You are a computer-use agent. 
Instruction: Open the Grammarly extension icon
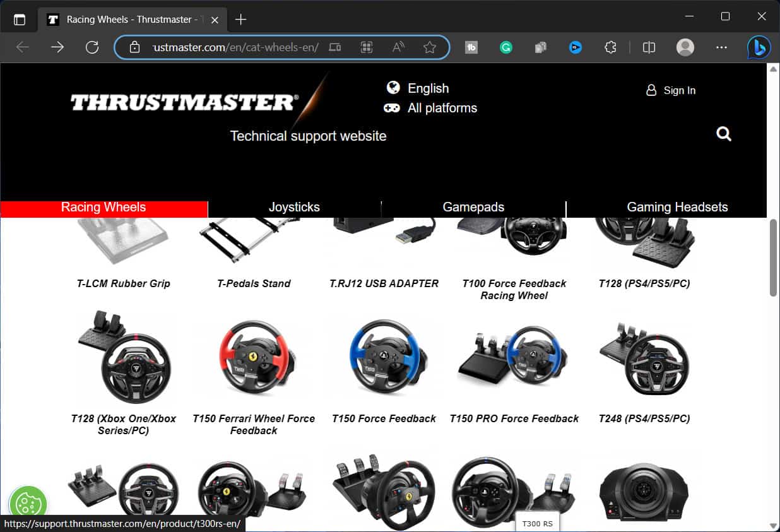(x=505, y=47)
